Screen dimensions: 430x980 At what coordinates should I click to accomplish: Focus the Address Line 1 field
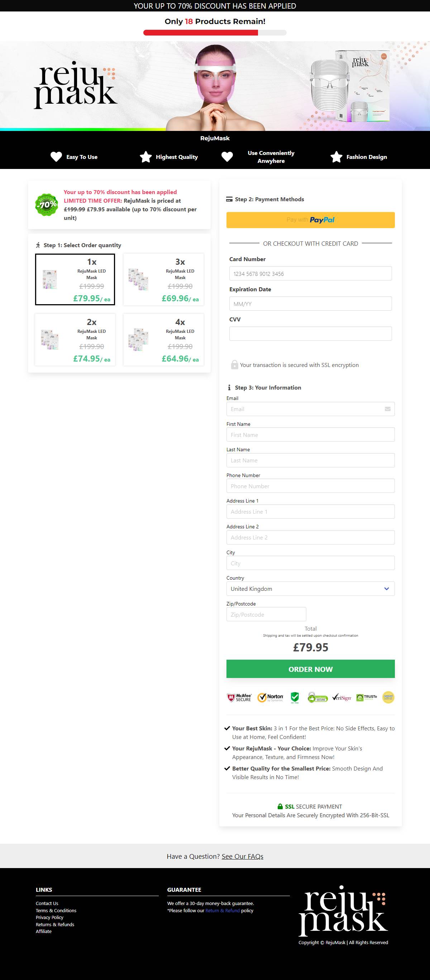click(311, 512)
